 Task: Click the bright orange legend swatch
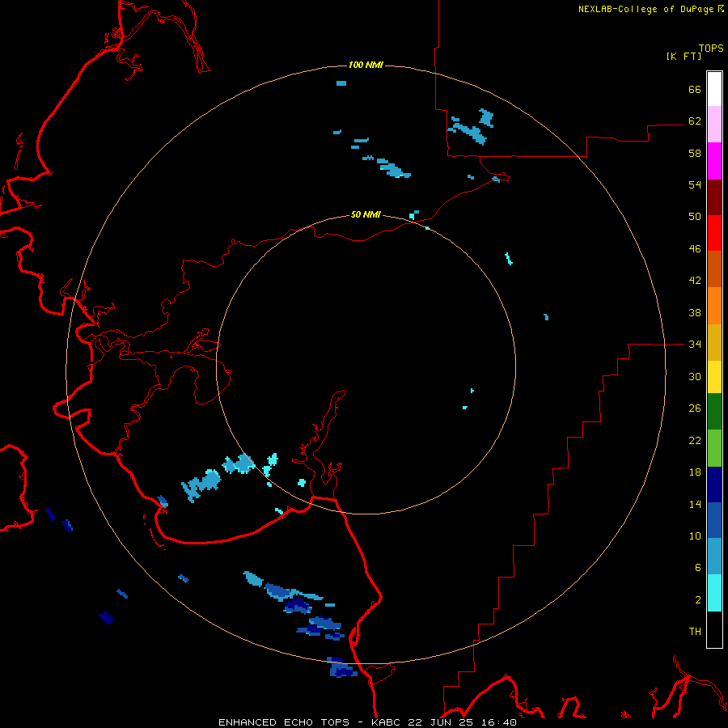714,306
